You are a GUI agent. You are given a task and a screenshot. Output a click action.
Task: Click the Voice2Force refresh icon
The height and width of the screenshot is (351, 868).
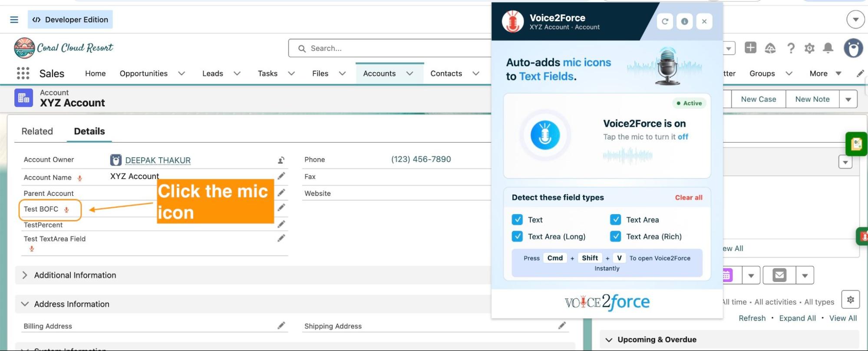[665, 21]
